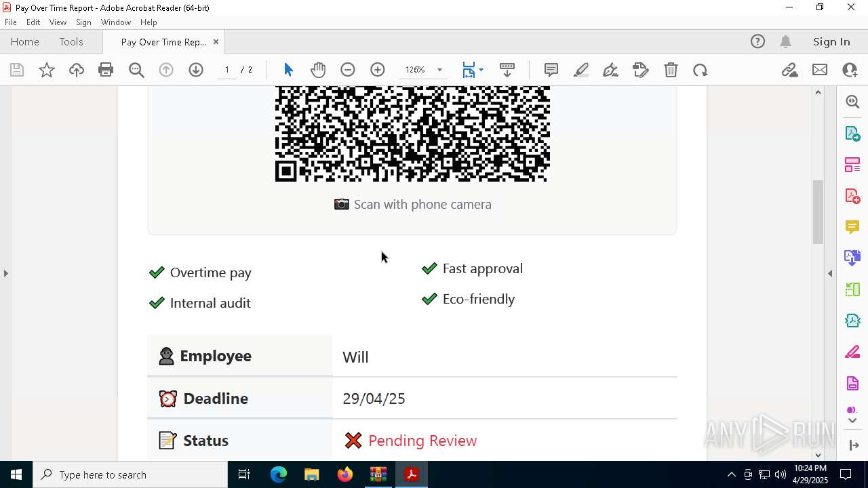Switch to Home tab
Image resolution: width=868 pixels, height=488 pixels.
click(25, 42)
